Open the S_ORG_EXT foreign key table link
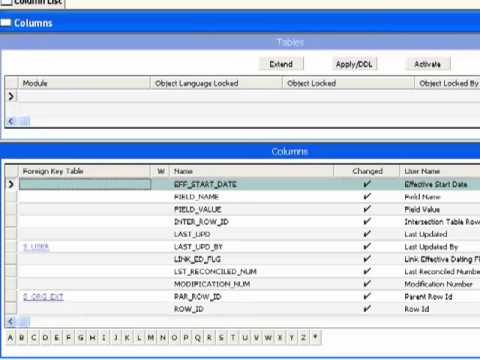The image size is (480, 360). point(43,297)
